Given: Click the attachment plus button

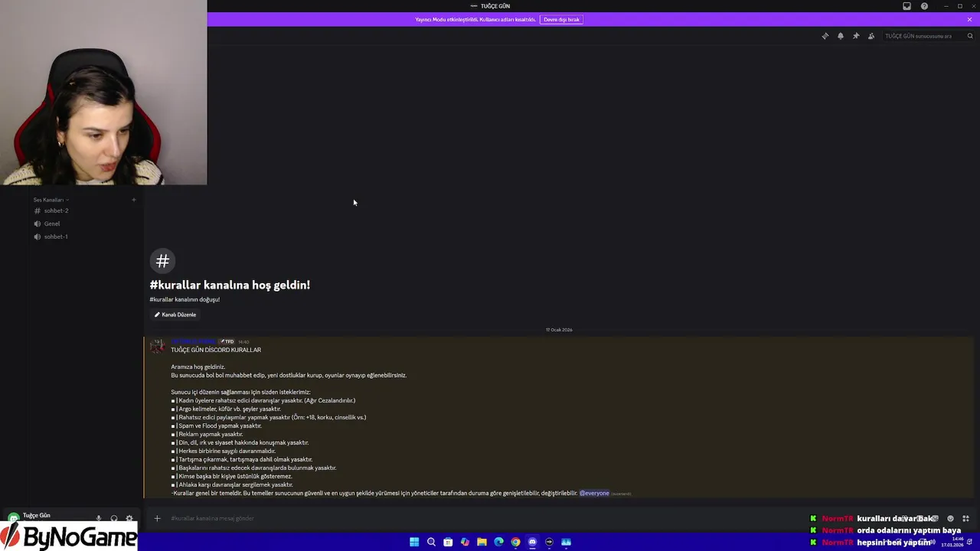Looking at the screenshot, I should point(157,518).
